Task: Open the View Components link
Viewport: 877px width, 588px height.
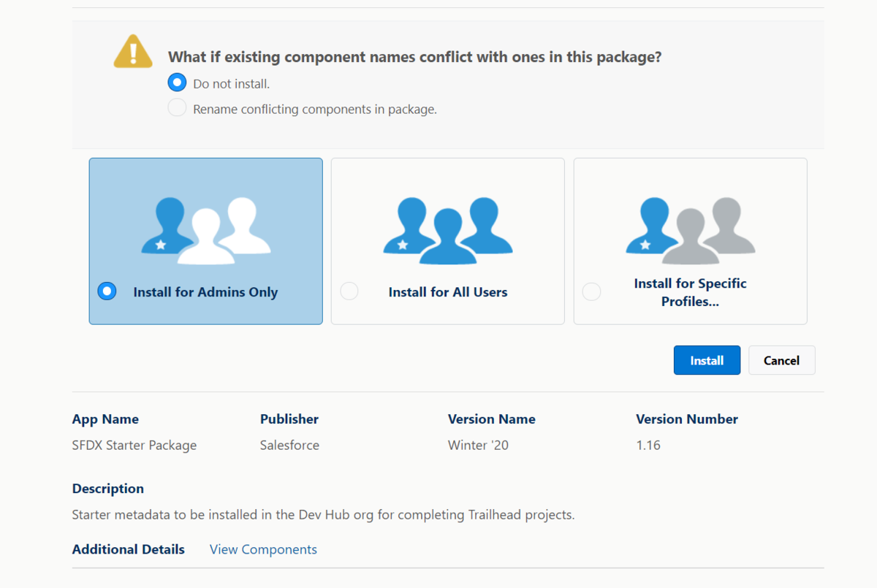Action: coord(263,549)
